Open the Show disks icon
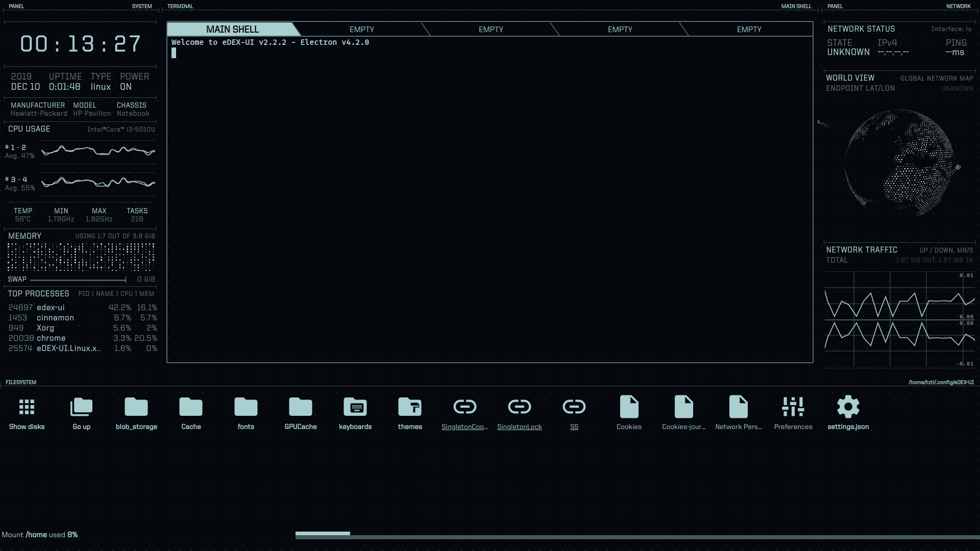The image size is (980, 551). click(x=27, y=407)
